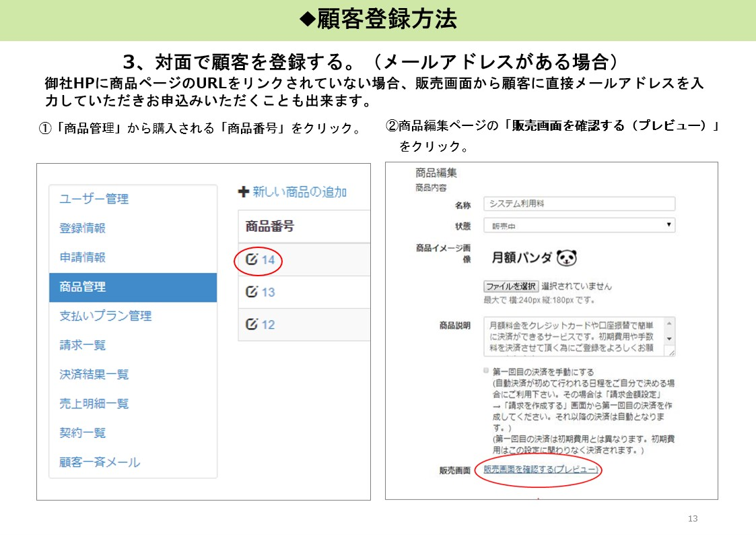The width and height of the screenshot is (756, 535).
Task: Select 登録情報 from the side menu
Action: [82, 228]
